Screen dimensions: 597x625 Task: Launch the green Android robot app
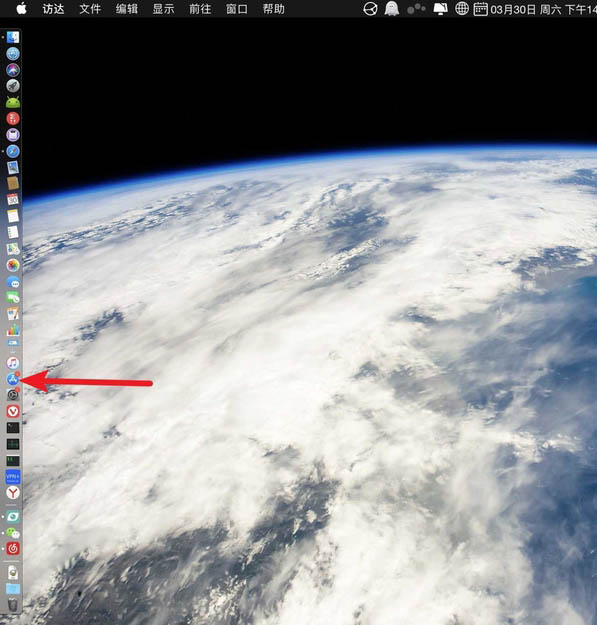[13, 102]
